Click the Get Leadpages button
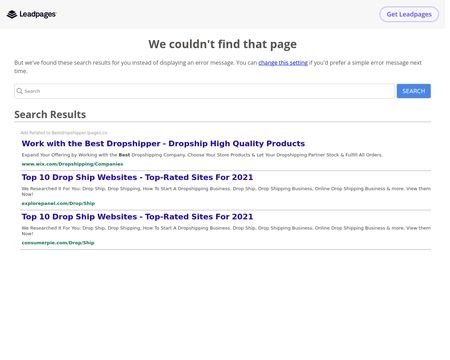This screenshot has width=450, height=360. click(x=409, y=14)
